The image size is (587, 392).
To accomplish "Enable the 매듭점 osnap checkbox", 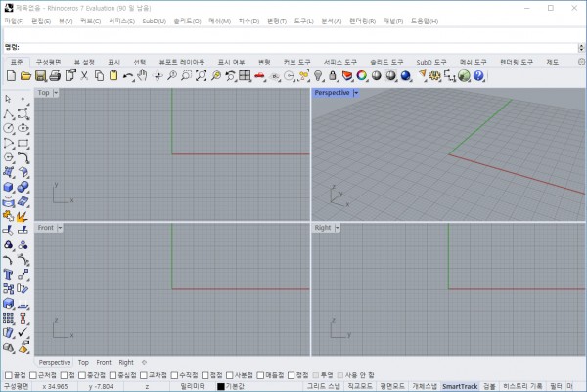I will pyautogui.click(x=260, y=375).
